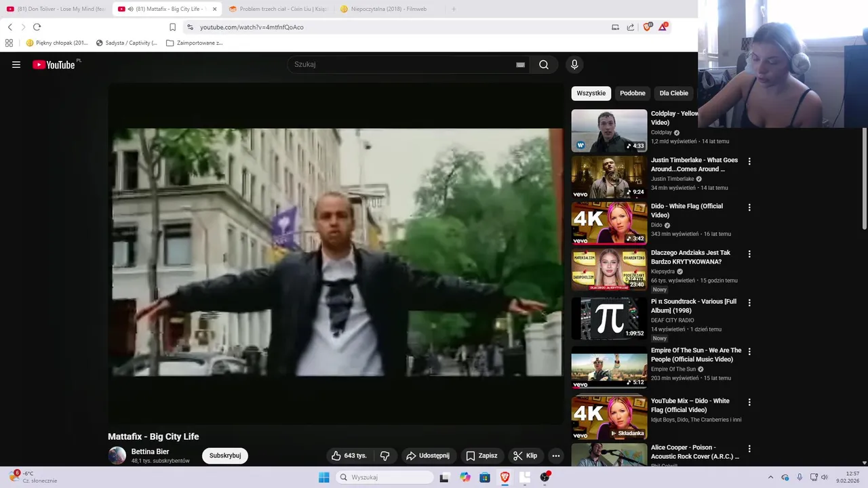The height and width of the screenshot is (488, 868).
Task: Open the on-screen keyboard in search box
Action: (x=520, y=64)
